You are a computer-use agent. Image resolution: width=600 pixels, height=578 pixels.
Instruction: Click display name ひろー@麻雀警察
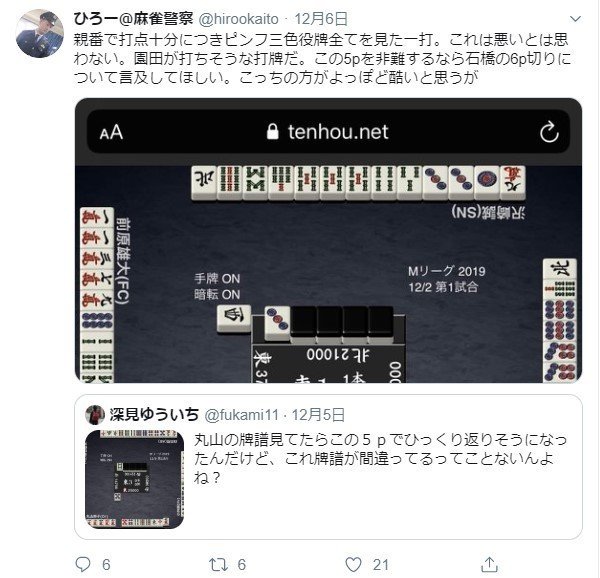point(133,18)
